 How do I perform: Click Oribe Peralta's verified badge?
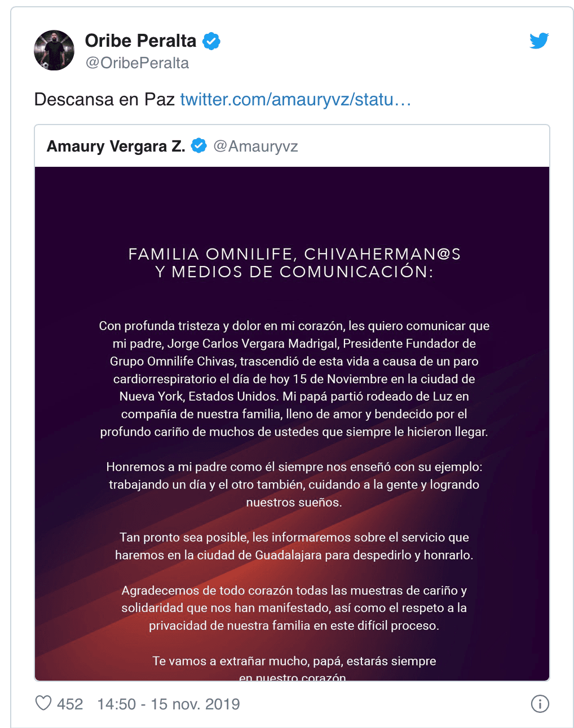[x=212, y=40]
